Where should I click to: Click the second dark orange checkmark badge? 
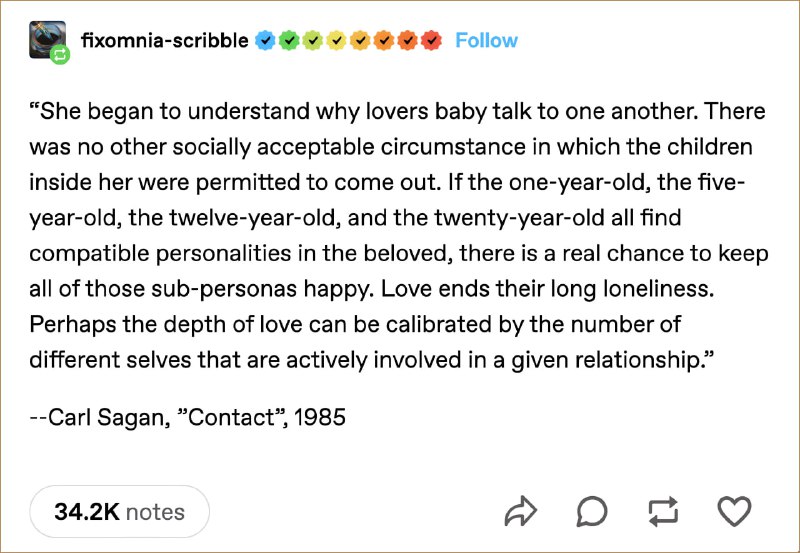click(408, 40)
